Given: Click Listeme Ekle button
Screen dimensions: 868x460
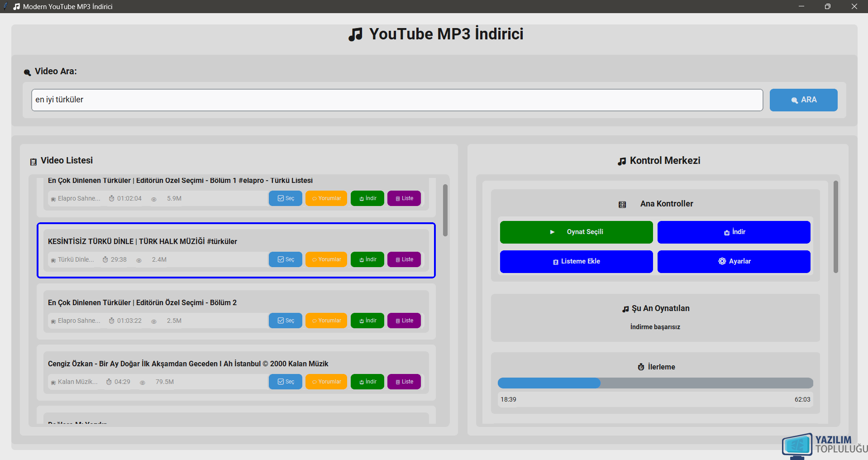Looking at the screenshot, I should coord(576,262).
